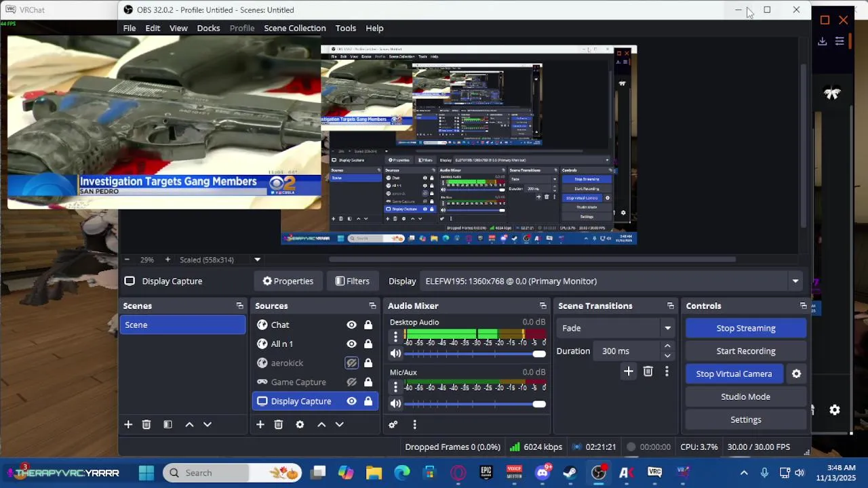The height and width of the screenshot is (488, 868).
Task: Move scene up with arrow icon
Action: (189, 424)
